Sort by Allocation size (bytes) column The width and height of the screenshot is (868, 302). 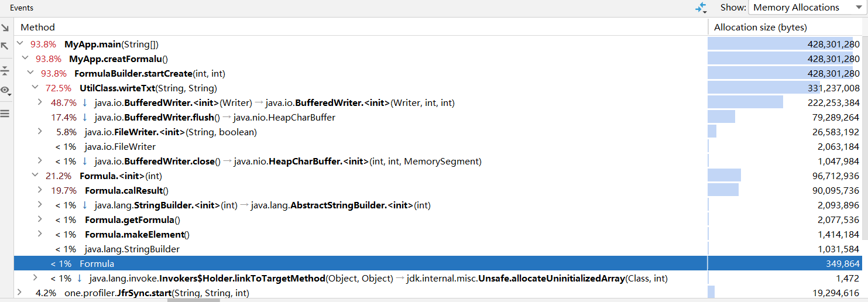(760, 27)
